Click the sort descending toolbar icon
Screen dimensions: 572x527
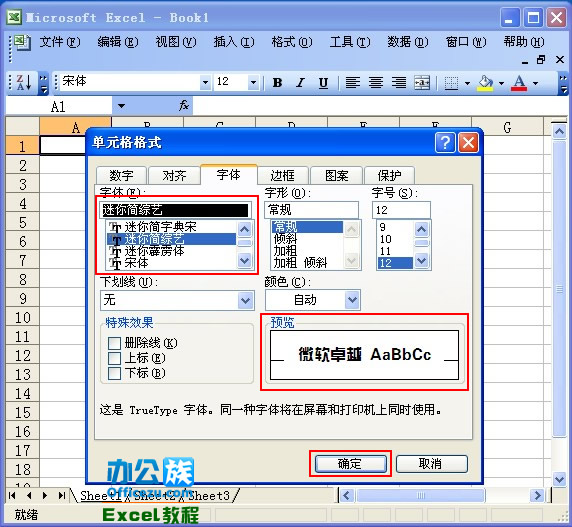click(24, 83)
